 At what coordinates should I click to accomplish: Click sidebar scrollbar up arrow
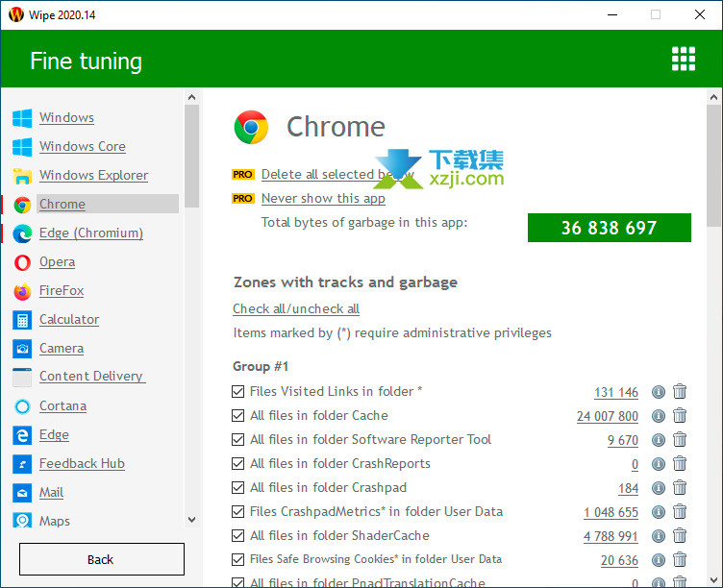(192, 97)
